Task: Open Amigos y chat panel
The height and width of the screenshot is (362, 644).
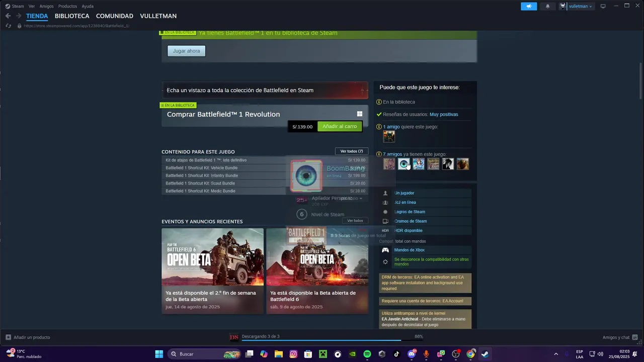Action: [620, 337]
